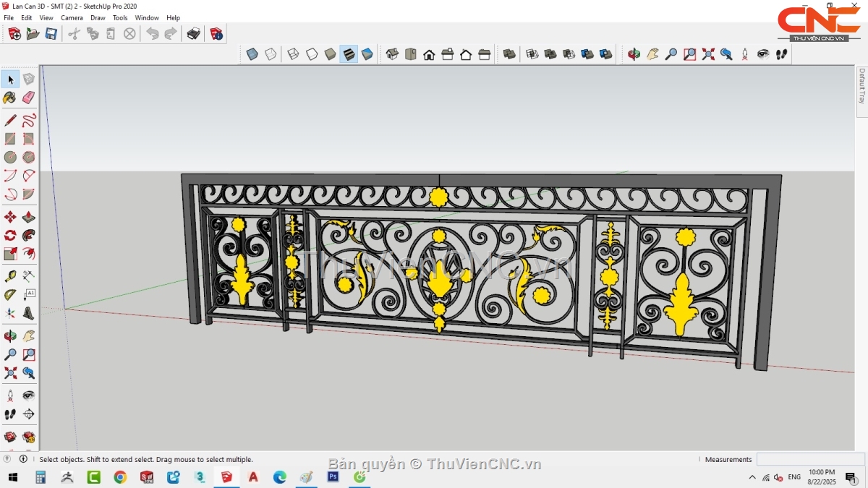
Task: Enable Monochrome face style
Action: tap(367, 54)
